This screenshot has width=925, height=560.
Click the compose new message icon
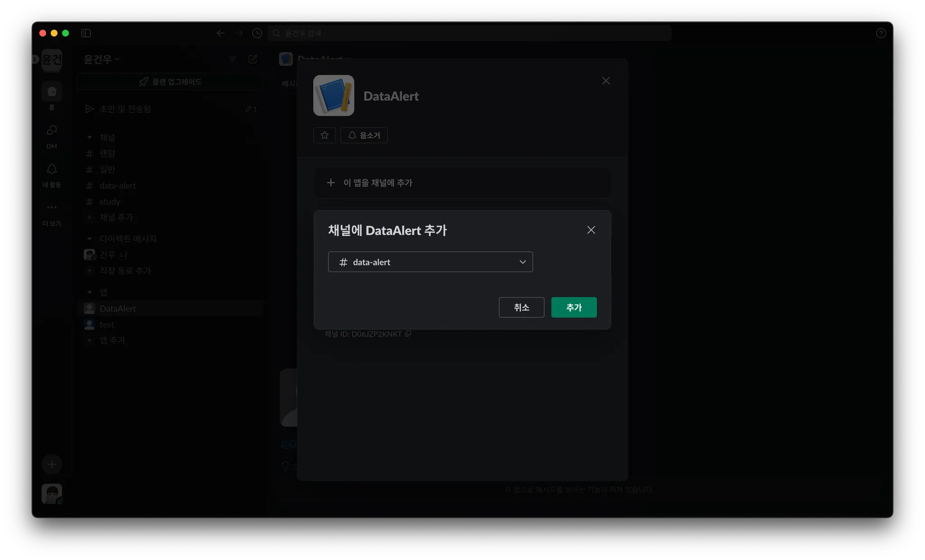tap(253, 59)
